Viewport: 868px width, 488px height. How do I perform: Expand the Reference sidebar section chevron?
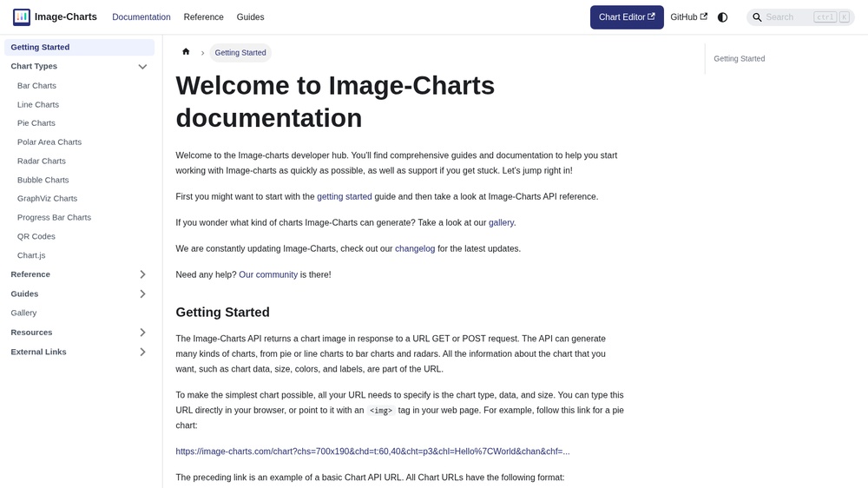[142, 274]
